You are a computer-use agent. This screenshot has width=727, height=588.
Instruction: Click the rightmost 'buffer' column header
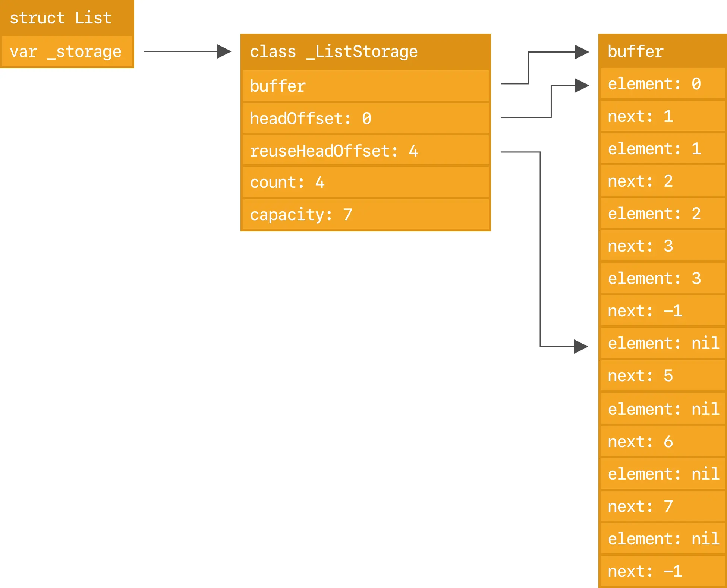pyautogui.click(x=662, y=51)
